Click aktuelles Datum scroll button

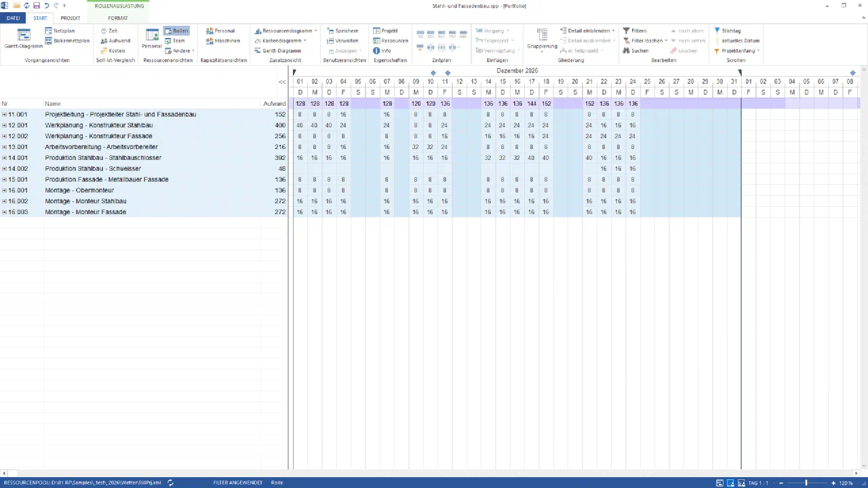(736, 41)
